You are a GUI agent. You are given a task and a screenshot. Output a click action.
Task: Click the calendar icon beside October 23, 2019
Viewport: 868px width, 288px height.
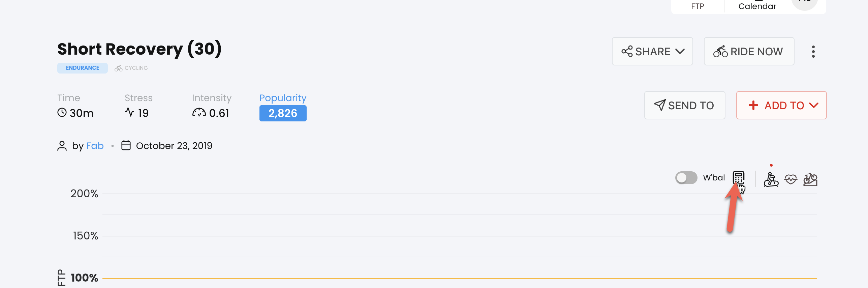point(126,145)
